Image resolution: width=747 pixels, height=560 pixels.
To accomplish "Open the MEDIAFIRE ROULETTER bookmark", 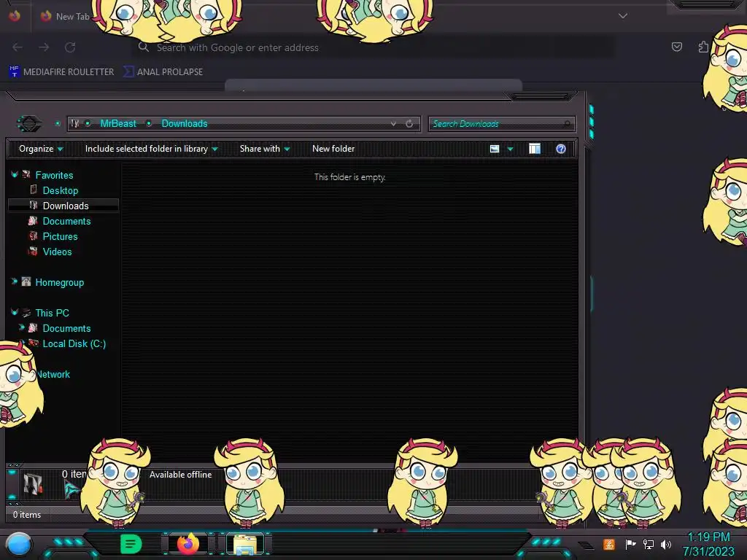I will pos(61,72).
